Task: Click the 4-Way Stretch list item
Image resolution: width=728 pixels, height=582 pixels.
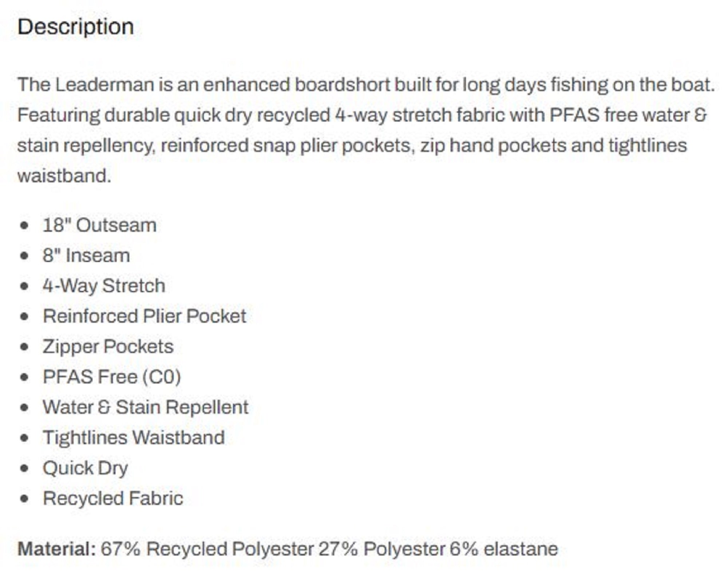Action: click(x=104, y=286)
